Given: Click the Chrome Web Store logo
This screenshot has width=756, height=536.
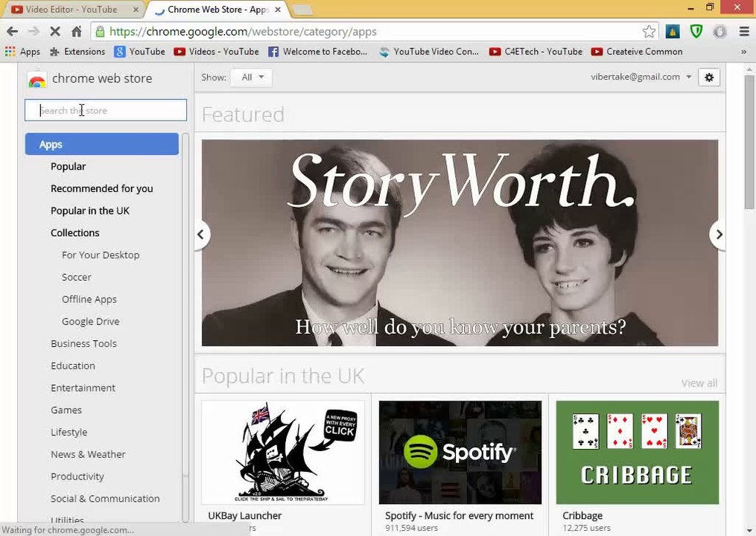Looking at the screenshot, I should [37, 79].
